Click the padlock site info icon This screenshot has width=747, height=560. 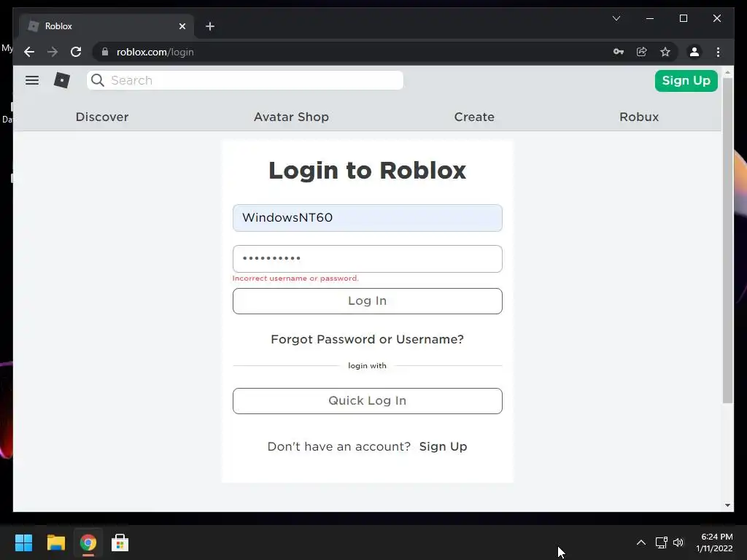[x=105, y=52]
